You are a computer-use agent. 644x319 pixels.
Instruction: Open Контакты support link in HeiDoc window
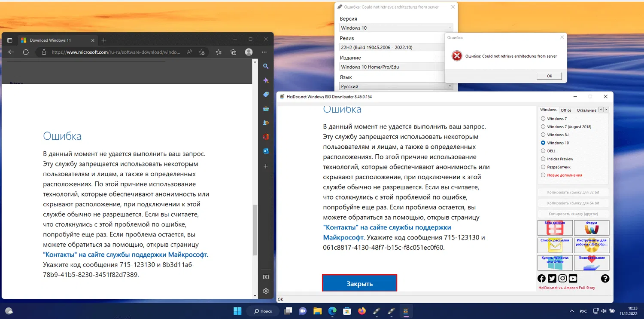(x=387, y=232)
